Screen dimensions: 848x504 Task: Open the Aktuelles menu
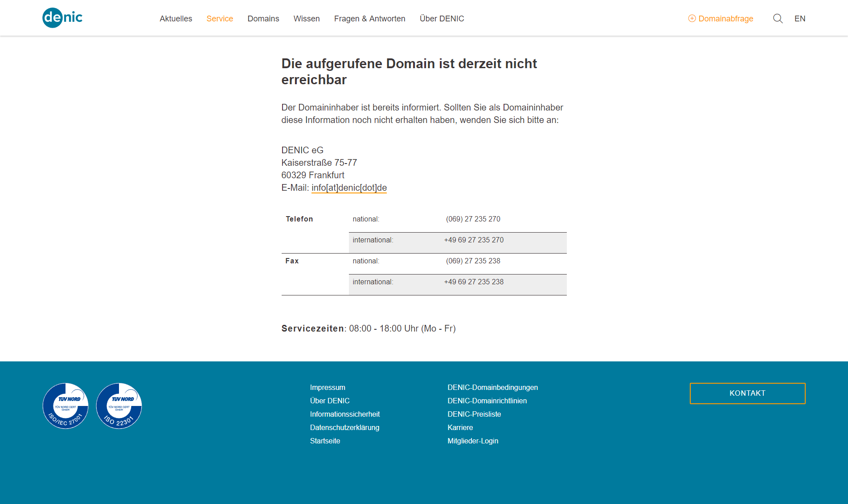(x=176, y=18)
